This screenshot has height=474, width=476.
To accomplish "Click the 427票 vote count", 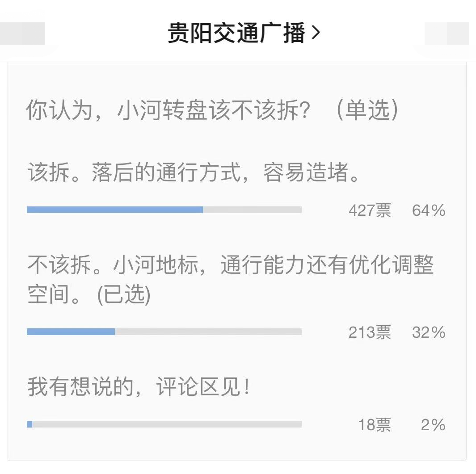I will pos(370,210).
